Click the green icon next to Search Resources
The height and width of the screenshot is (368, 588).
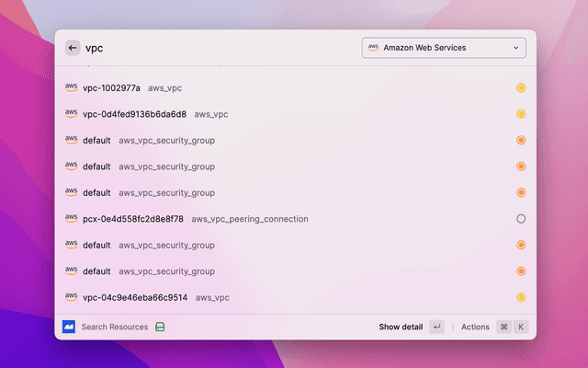point(160,327)
